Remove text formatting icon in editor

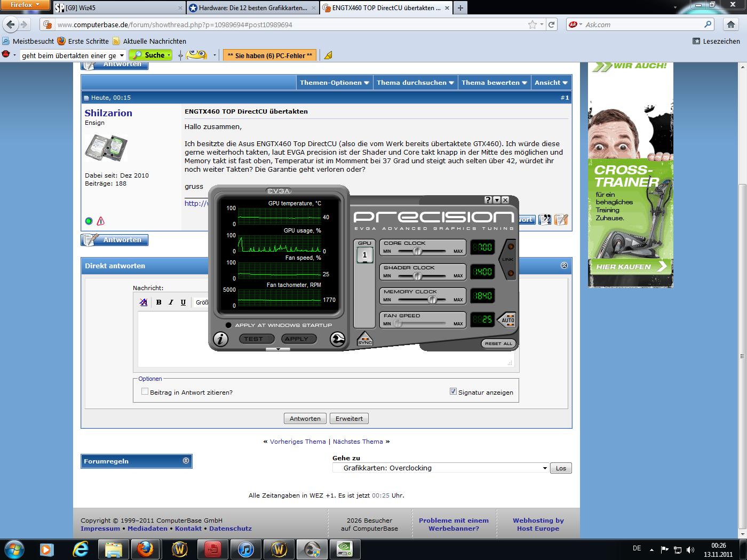(x=143, y=302)
